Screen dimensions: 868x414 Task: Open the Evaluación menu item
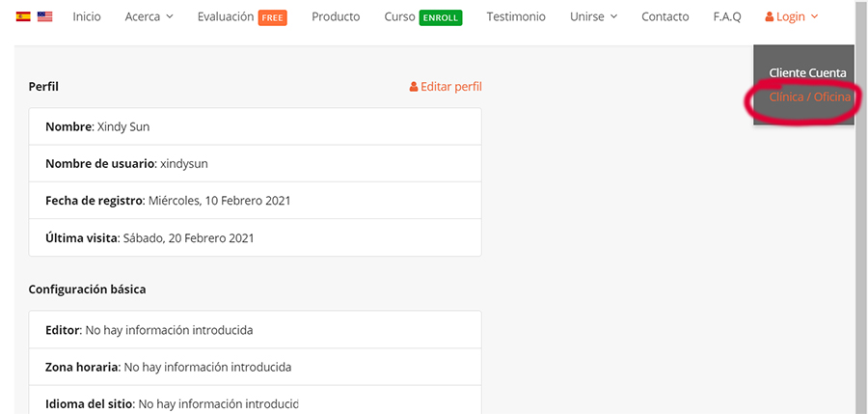pyautogui.click(x=226, y=16)
